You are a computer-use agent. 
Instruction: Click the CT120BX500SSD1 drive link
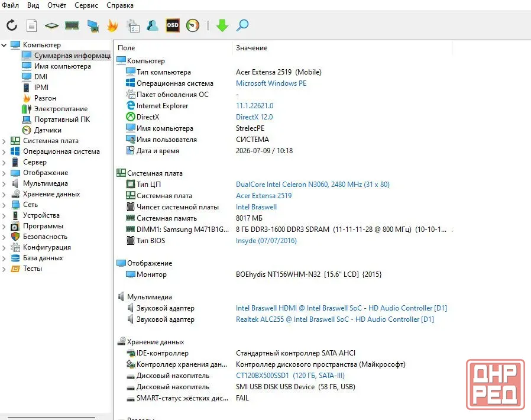(290, 376)
